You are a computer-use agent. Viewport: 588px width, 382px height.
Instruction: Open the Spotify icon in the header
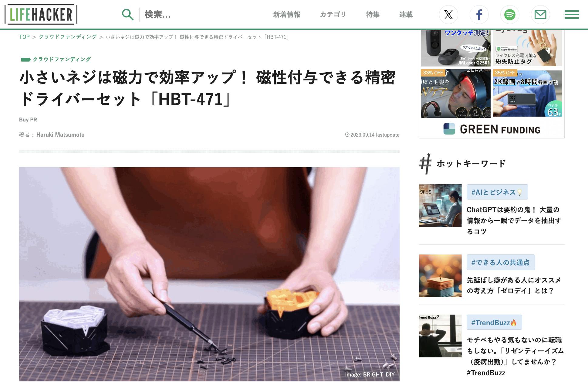coord(510,15)
